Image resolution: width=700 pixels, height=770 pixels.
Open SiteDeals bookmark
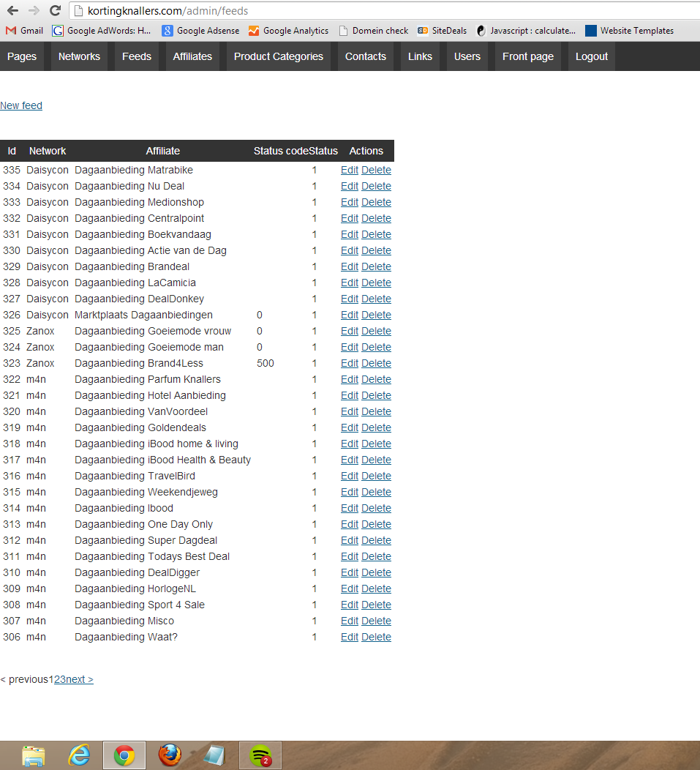point(442,31)
